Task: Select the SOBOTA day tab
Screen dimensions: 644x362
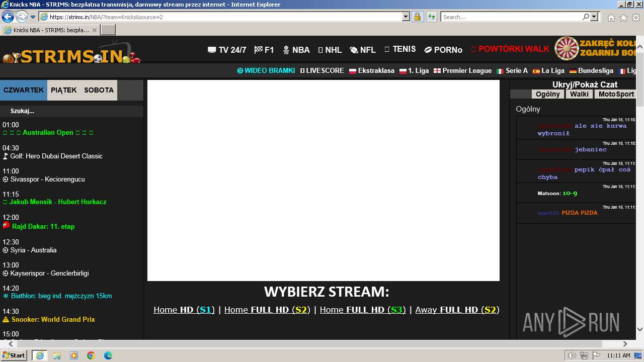Action: tap(99, 90)
